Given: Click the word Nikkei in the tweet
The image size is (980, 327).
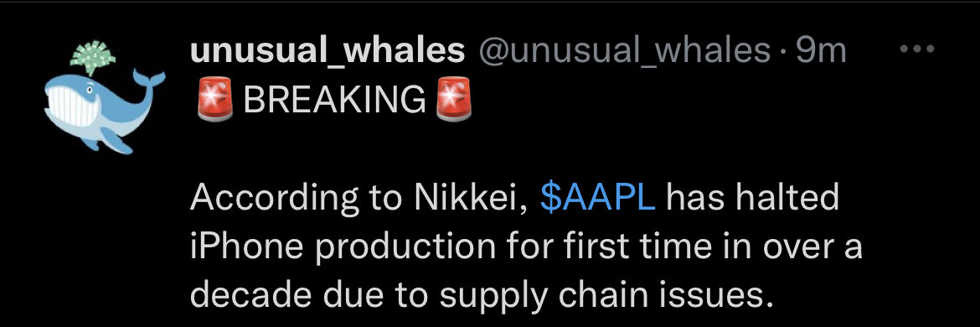Looking at the screenshot, I should [468, 199].
